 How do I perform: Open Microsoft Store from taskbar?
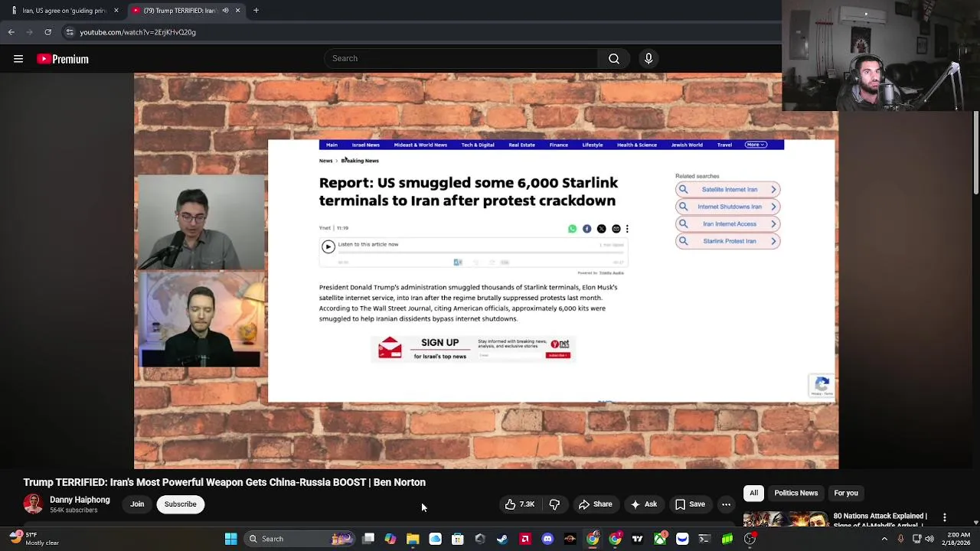coord(457,539)
